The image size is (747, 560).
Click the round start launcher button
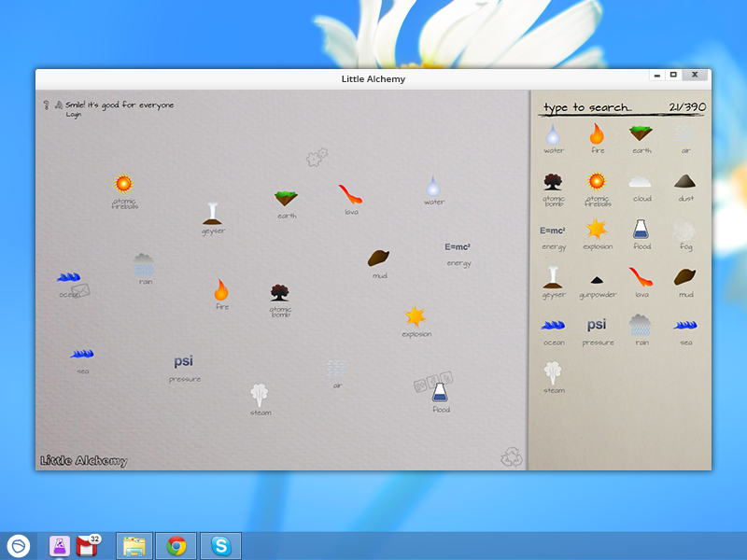pos(19,546)
